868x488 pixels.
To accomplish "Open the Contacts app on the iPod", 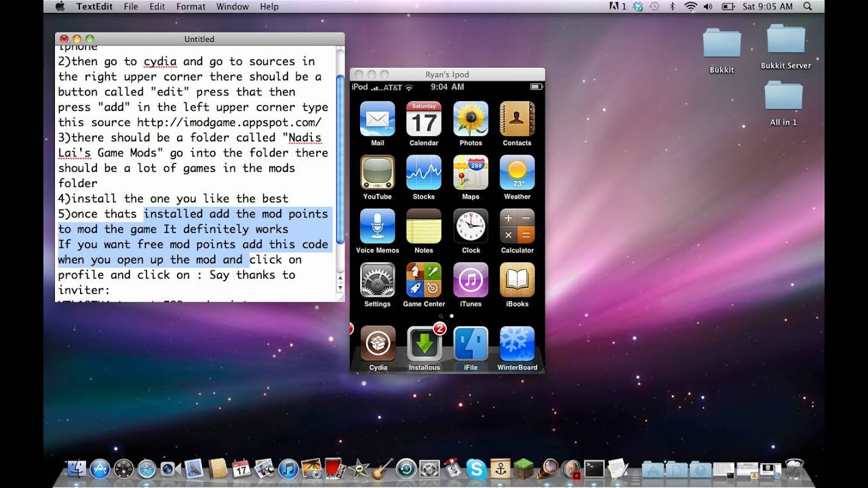I will click(x=517, y=119).
